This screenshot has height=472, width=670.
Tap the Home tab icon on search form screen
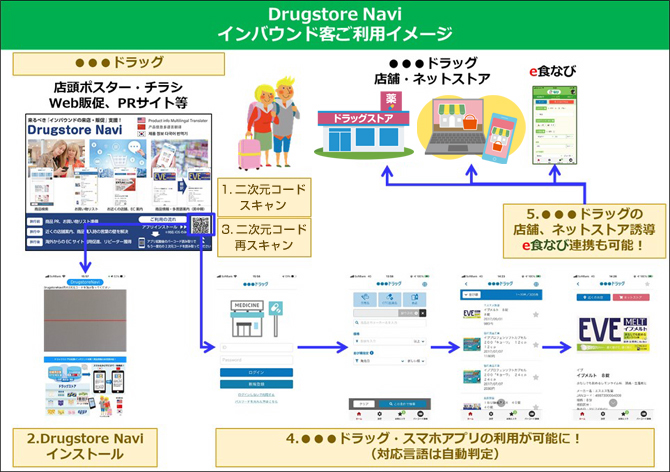click(359, 414)
